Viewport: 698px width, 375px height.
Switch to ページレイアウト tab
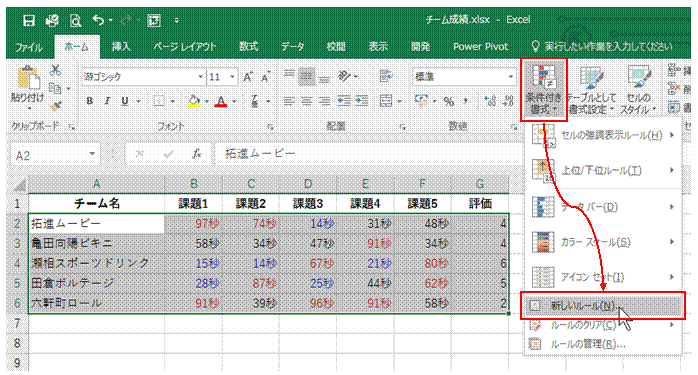pos(184,46)
